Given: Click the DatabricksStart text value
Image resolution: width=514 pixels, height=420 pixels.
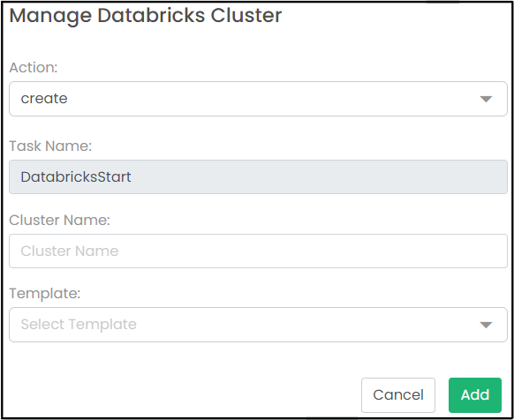Looking at the screenshot, I should [76, 176].
